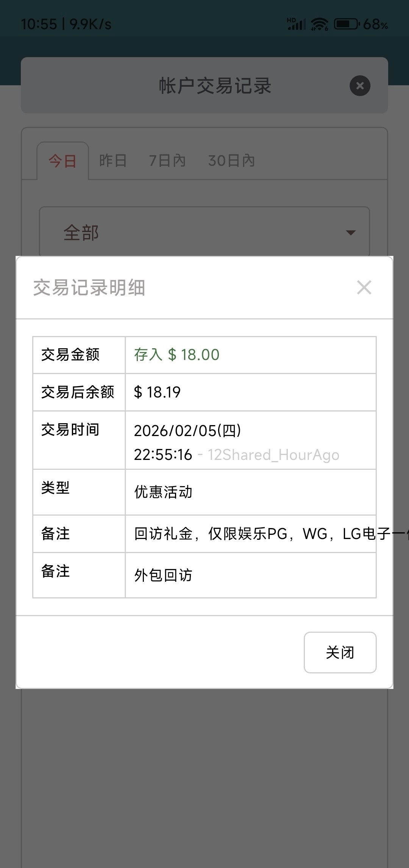Open the 全部 filter dropdown

[x=204, y=232]
